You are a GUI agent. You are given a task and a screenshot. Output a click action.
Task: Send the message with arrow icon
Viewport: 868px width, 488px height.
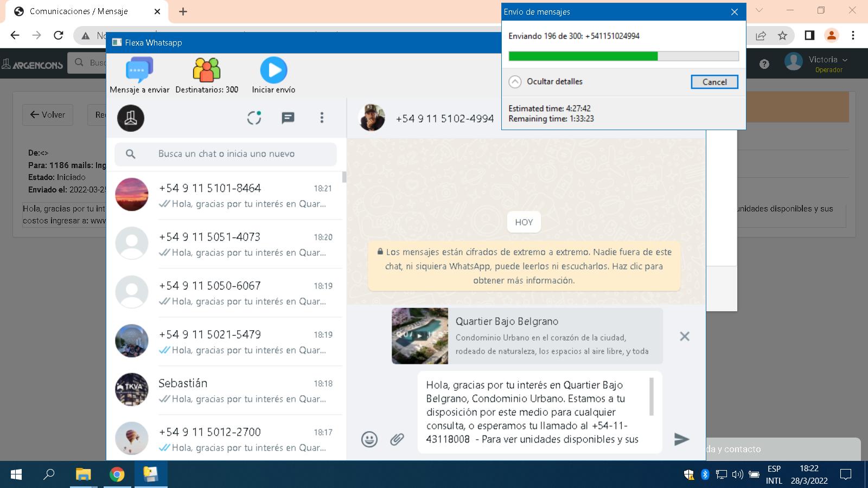(681, 439)
